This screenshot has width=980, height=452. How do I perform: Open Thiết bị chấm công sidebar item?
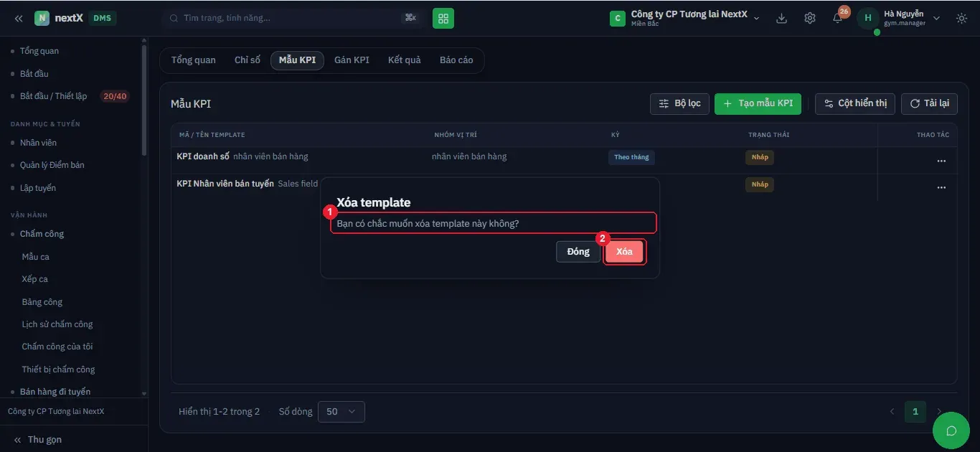point(59,369)
